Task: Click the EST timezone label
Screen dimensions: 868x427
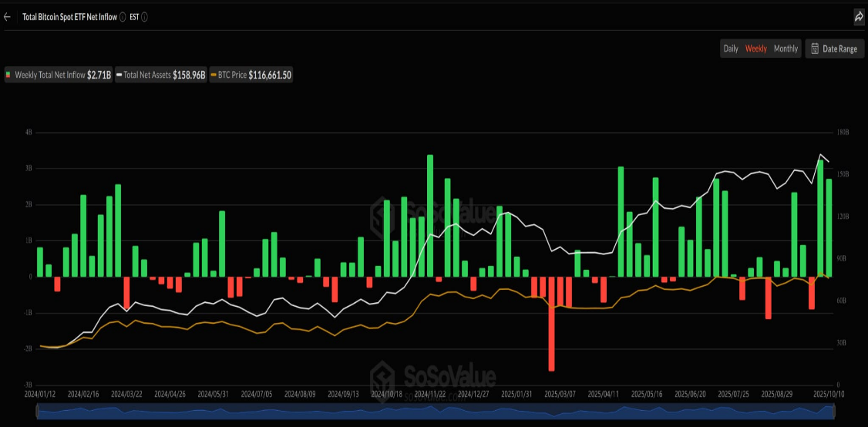Action: coord(134,16)
